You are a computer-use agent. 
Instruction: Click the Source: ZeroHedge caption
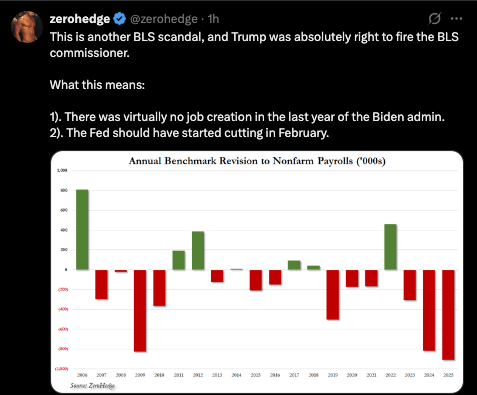92,386
